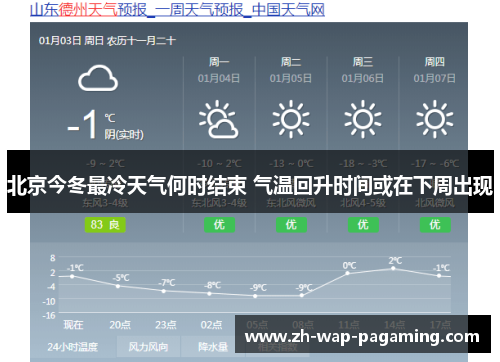
Task: Click the 0℃ chart point
Action: [x=347, y=273]
